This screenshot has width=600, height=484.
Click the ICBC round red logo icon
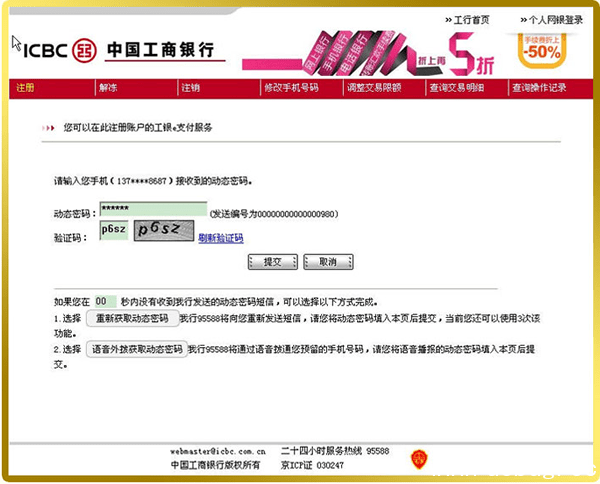(x=84, y=51)
